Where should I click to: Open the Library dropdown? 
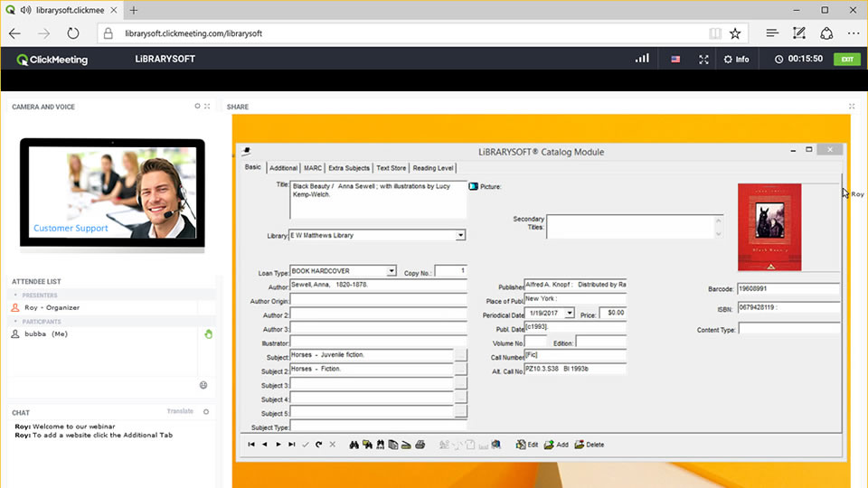pos(460,235)
